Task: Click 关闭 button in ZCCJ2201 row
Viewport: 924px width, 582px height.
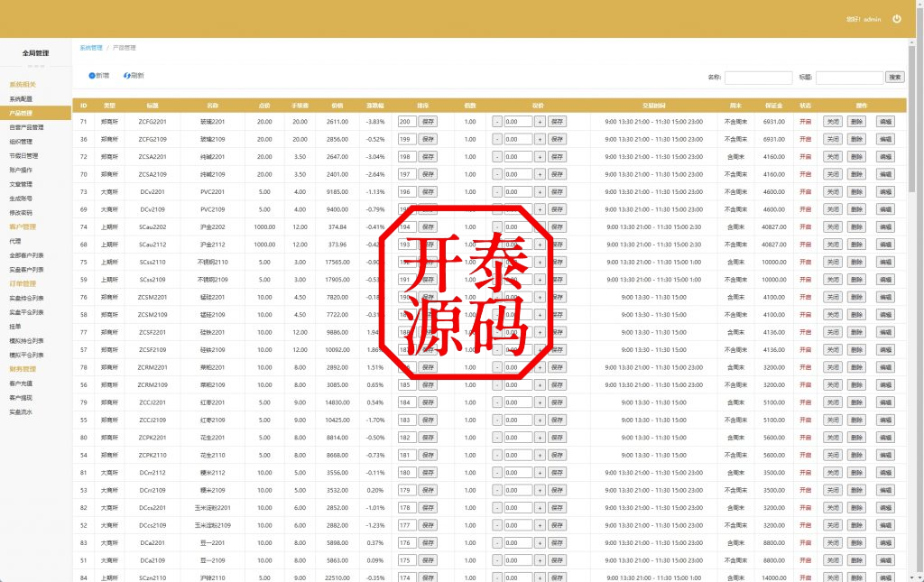Action: click(833, 402)
